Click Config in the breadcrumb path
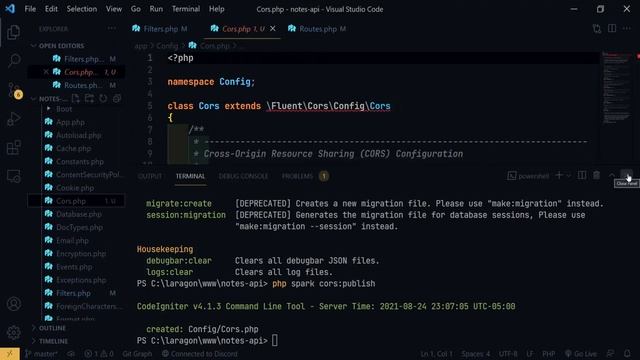This screenshot has height=360, width=640. [167, 46]
